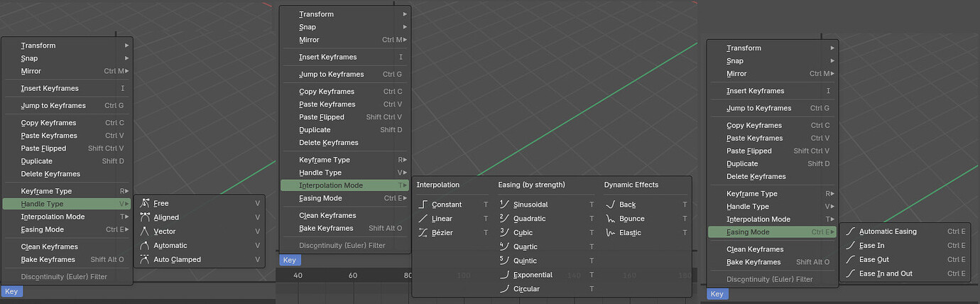980x304 pixels.
Task: Click Key button beside timeline frame 40
Action: click(290, 260)
